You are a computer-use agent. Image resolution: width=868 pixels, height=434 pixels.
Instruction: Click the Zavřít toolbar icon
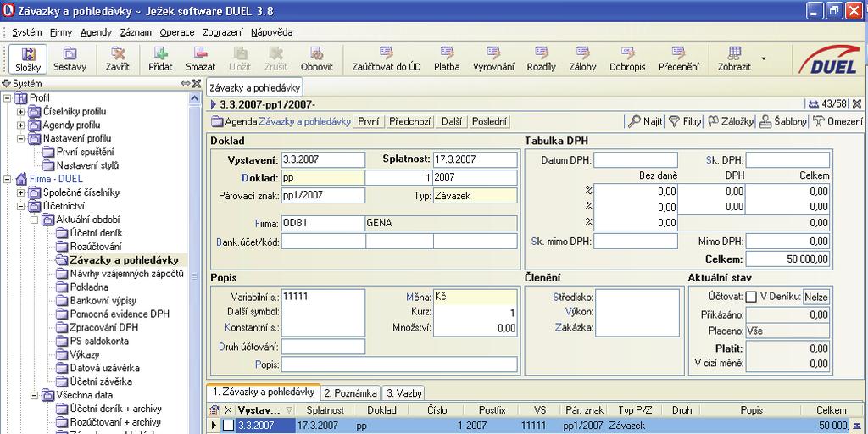(x=117, y=59)
